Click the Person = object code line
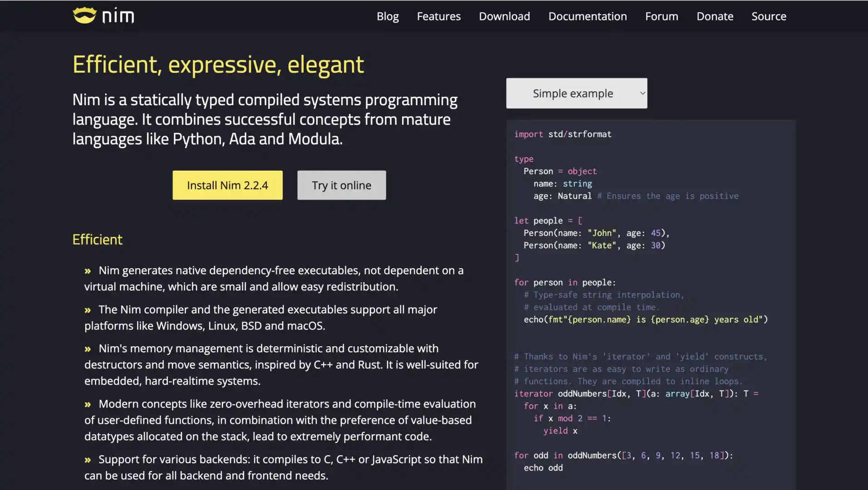The width and height of the screenshot is (868, 490). tap(560, 171)
